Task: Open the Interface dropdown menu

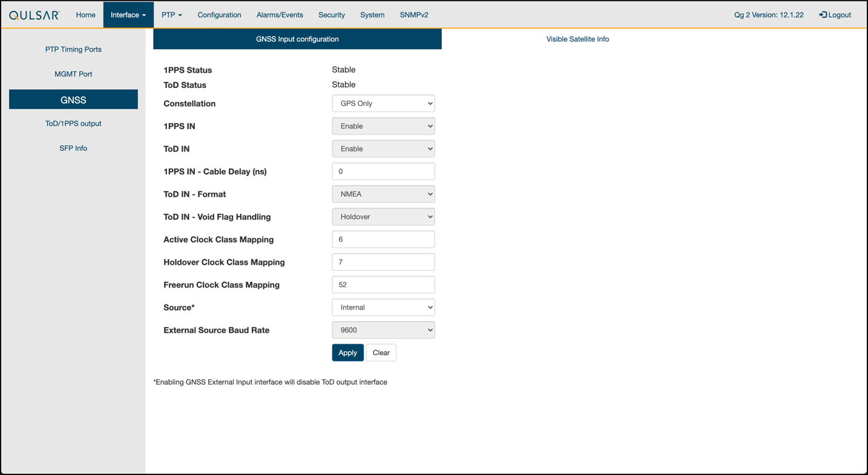Action: click(128, 15)
